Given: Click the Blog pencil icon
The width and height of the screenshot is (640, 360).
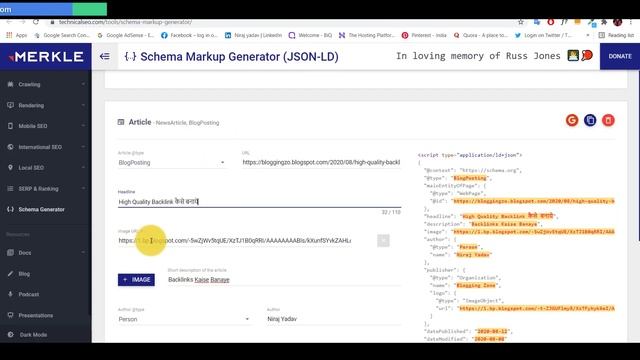Looking at the screenshot, I should point(10,273).
